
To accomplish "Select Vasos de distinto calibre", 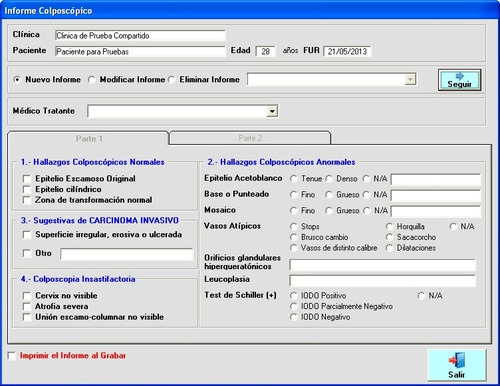I will point(293,248).
